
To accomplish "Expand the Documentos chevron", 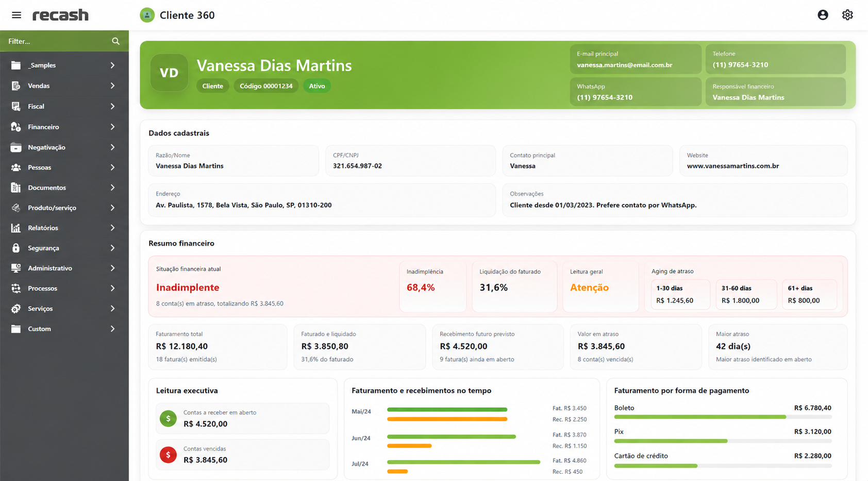I will point(112,187).
